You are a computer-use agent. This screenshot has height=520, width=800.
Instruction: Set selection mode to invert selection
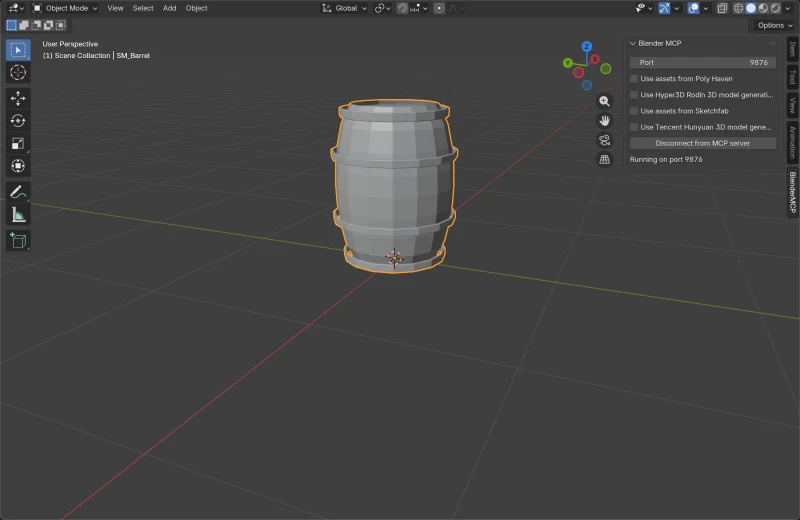point(48,25)
